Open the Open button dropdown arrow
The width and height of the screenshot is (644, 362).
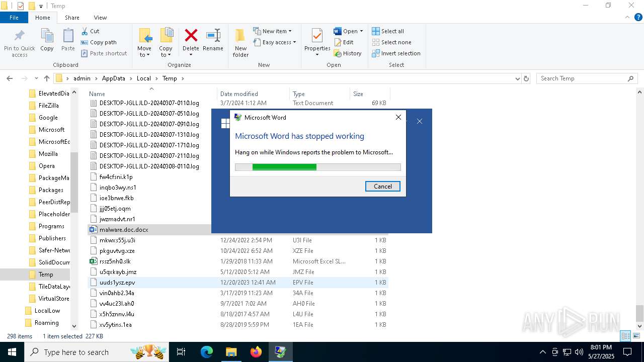[x=361, y=31]
